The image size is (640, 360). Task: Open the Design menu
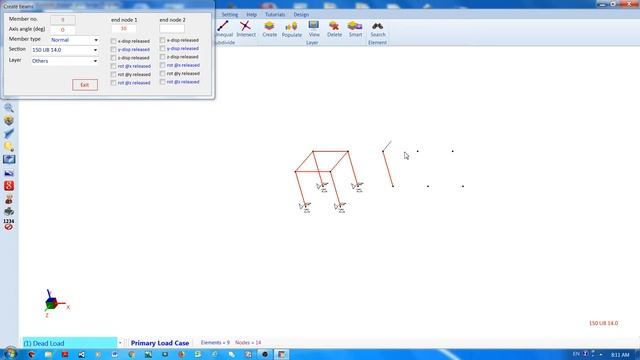[301, 14]
